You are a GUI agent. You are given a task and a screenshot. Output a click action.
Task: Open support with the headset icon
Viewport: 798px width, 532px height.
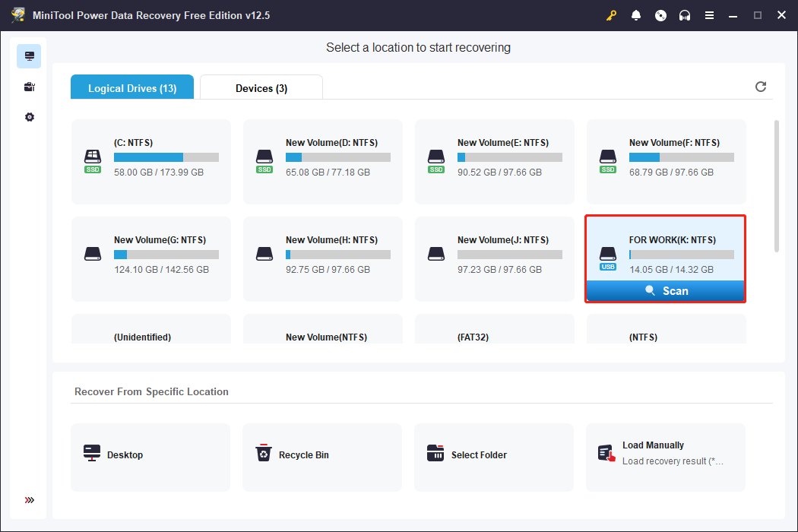(685, 14)
